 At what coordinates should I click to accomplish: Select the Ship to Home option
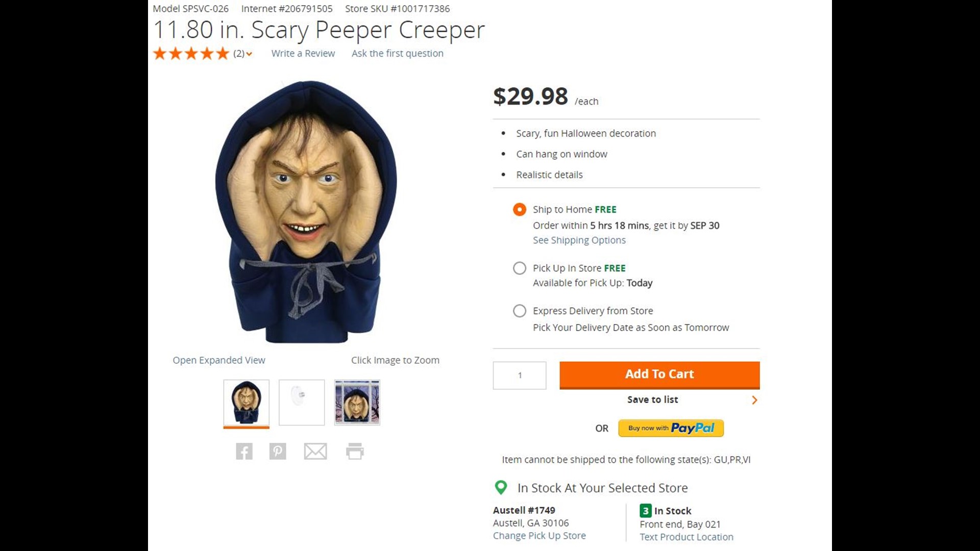pyautogui.click(x=519, y=209)
